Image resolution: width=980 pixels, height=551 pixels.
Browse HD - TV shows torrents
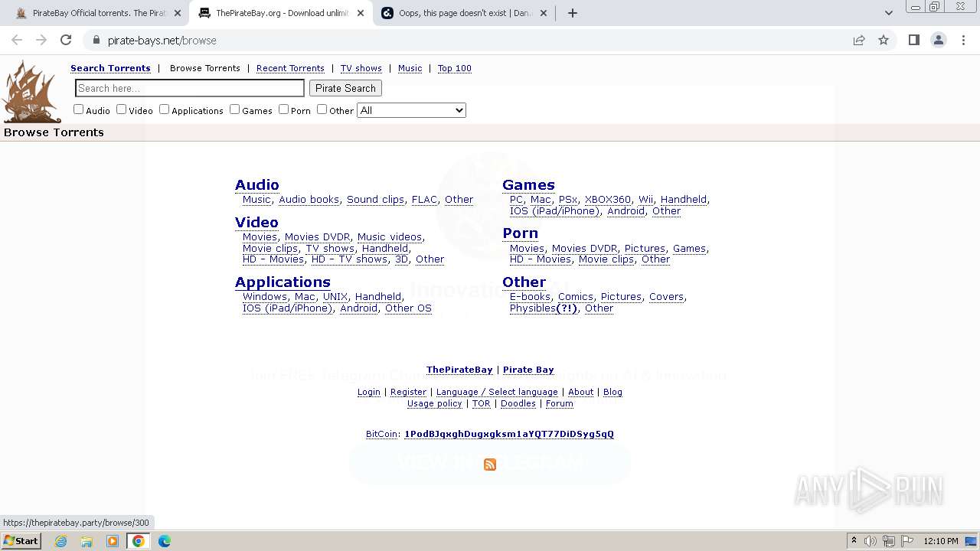pyautogui.click(x=349, y=259)
